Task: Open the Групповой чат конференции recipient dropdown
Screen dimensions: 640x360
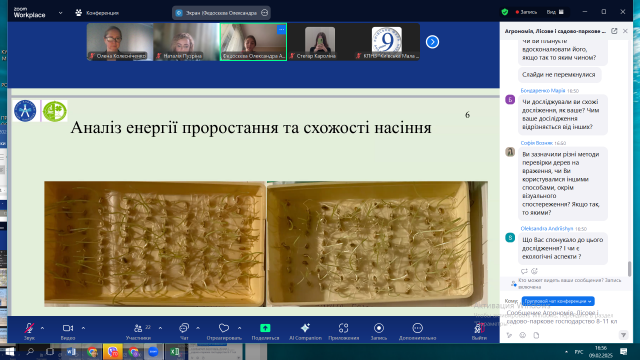Action: [x=558, y=301]
